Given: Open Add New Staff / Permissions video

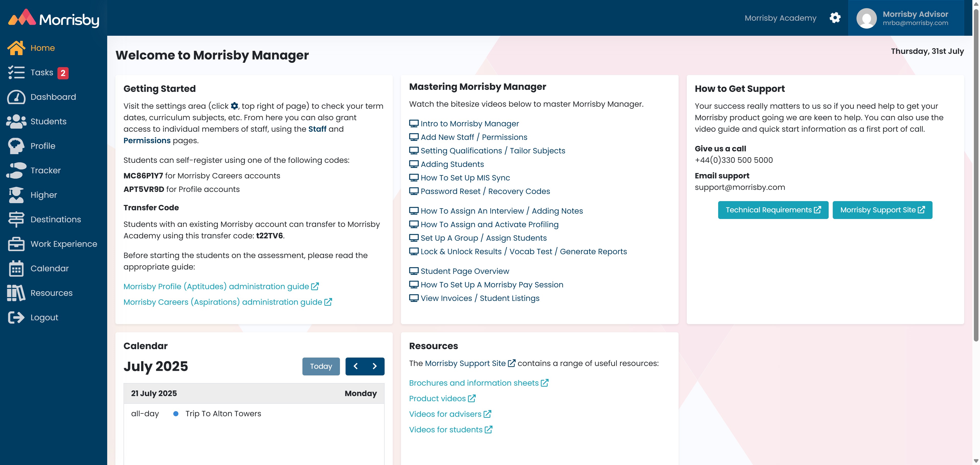Looking at the screenshot, I should 474,137.
